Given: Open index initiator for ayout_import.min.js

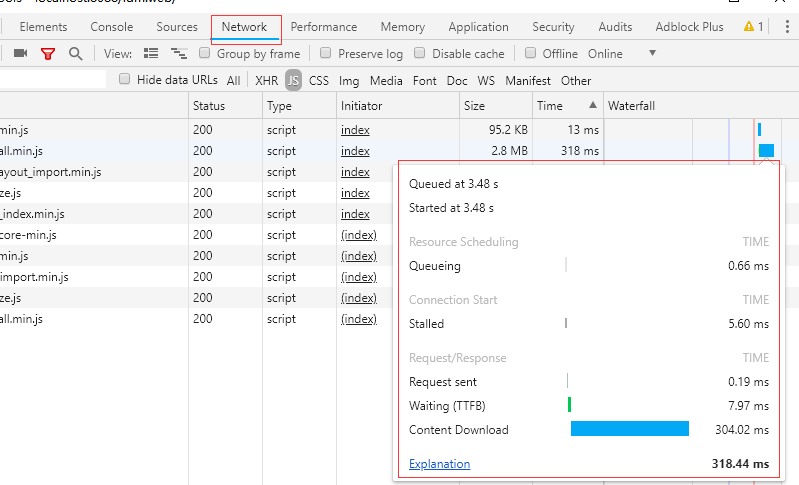Looking at the screenshot, I should pyautogui.click(x=355, y=172).
